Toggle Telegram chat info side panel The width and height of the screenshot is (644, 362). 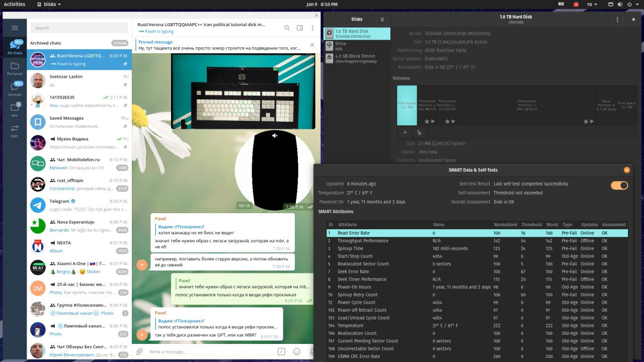[300, 28]
